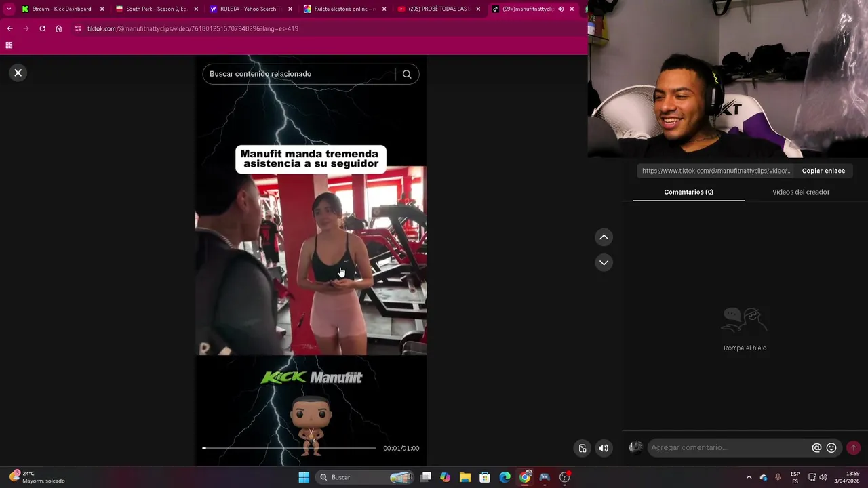Go to the browser home page
This screenshot has height=488, width=868.
pos(58,28)
